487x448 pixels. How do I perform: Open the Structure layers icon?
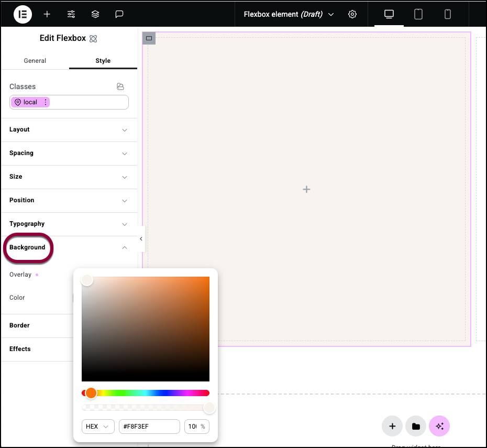(95, 14)
